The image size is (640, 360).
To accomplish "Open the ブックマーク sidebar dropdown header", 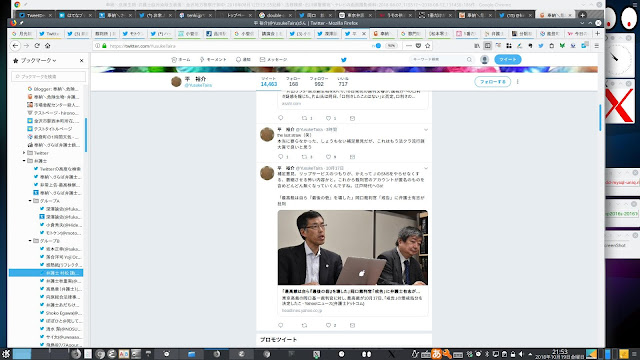I will (35, 60).
